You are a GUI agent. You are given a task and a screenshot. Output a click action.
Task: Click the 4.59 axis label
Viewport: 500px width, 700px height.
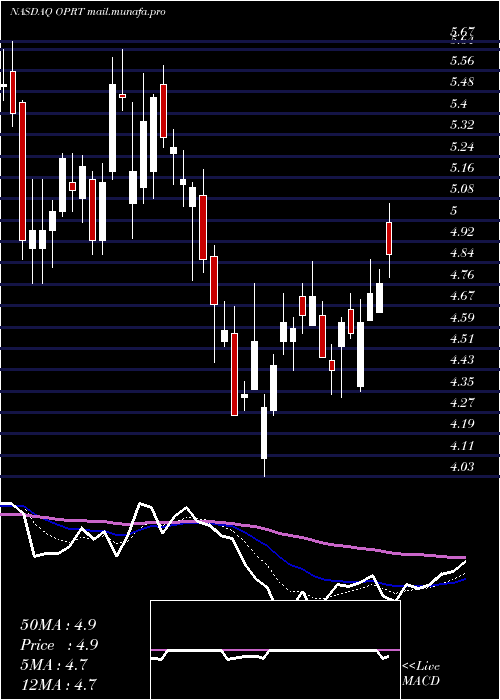(462, 318)
